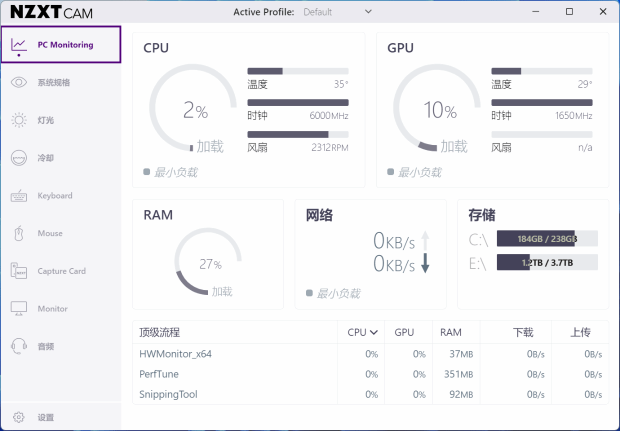Click the Monitor display icon

point(19,308)
